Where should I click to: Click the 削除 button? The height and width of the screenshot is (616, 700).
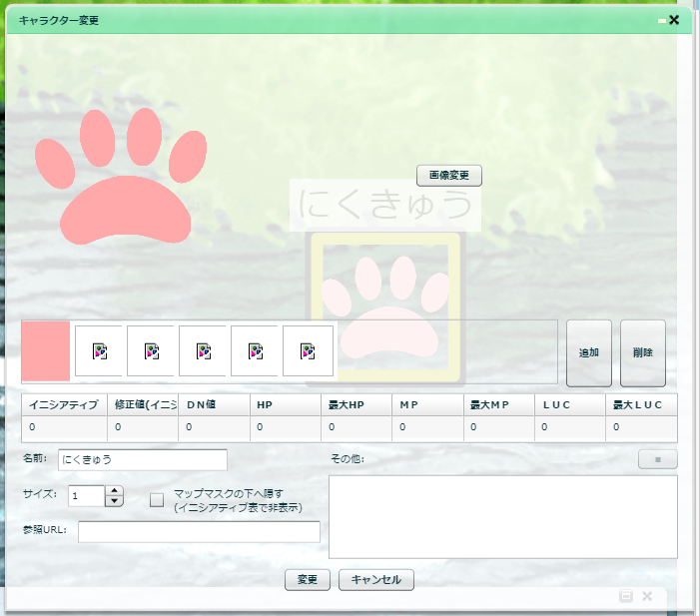point(643,352)
